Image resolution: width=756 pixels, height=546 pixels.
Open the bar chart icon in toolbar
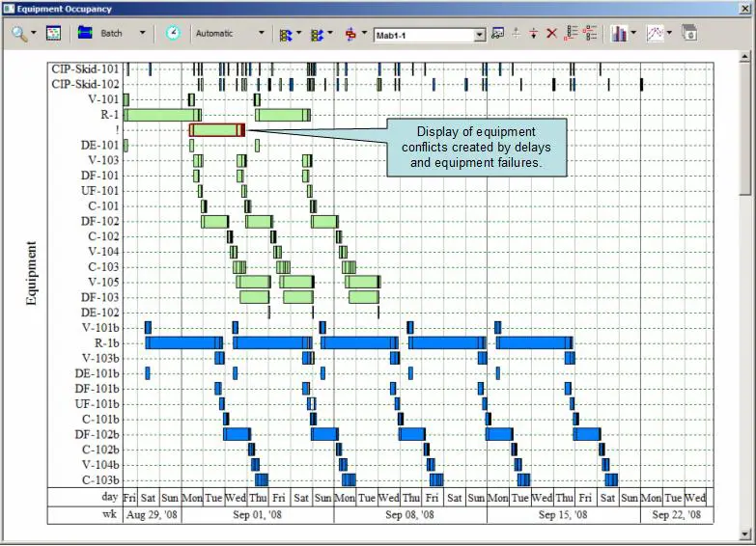click(619, 33)
